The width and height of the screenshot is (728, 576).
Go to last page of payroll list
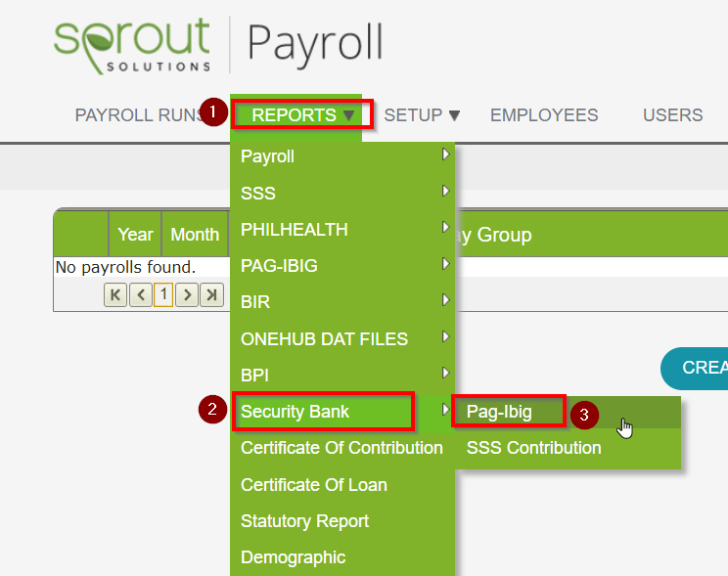pos(211,294)
